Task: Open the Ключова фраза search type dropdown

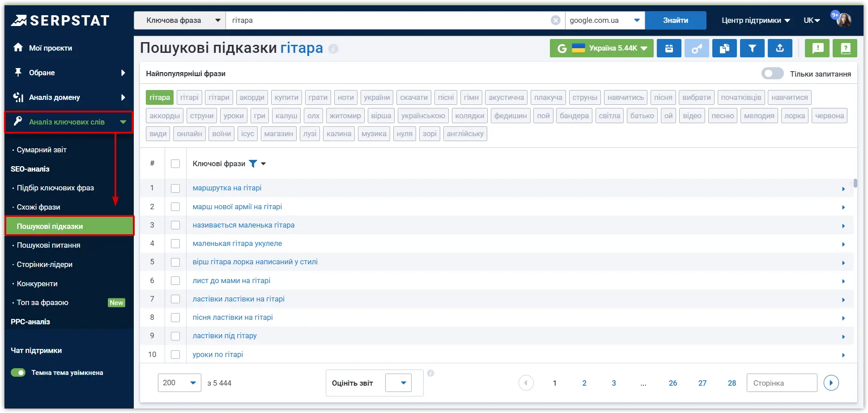Action: [x=180, y=20]
